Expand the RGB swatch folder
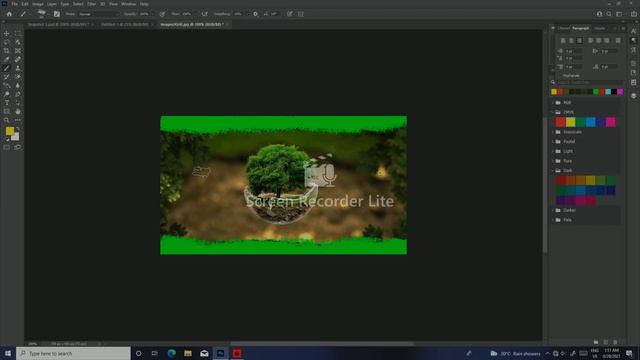The width and height of the screenshot is (640, 360). coord(553,102)
